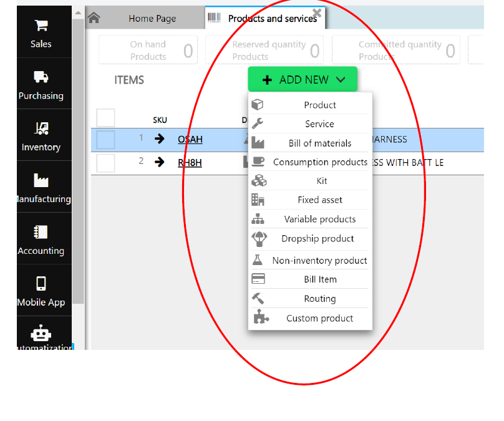Click the Routing hammer icon
Image resolution: width=504 pixels, height=421 pixels.
(x=258, y=299)
